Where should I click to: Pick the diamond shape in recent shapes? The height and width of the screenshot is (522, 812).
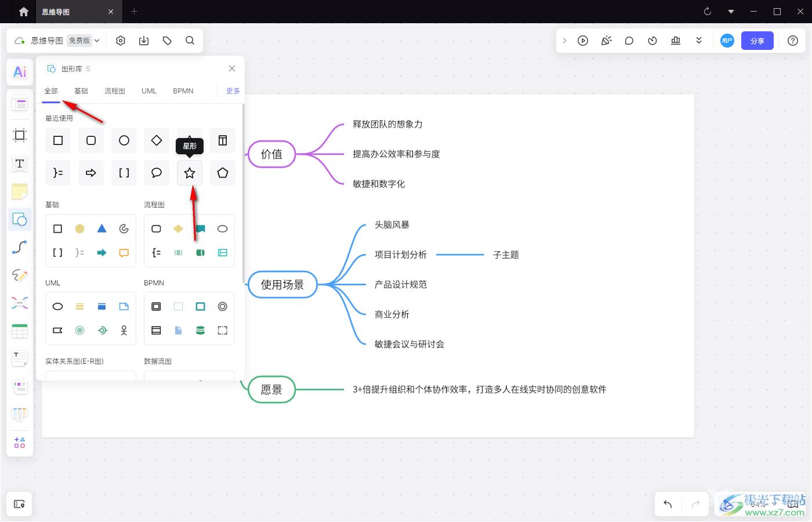[157, 140]
